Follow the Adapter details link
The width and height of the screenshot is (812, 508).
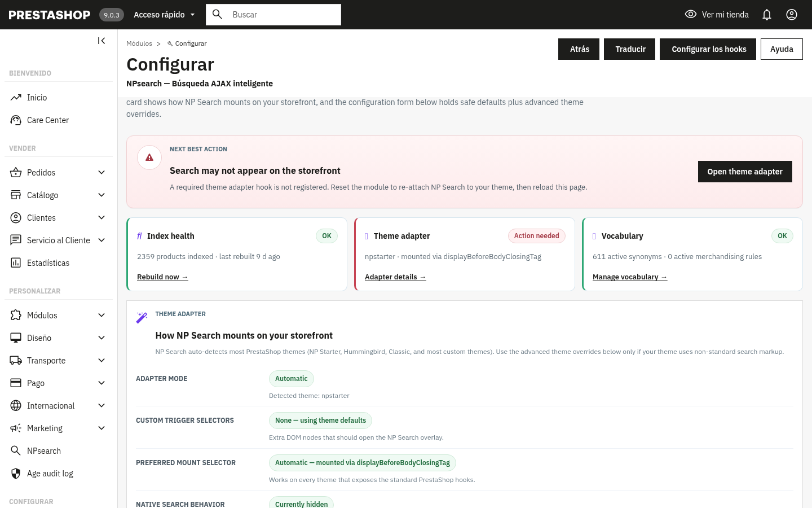point(395,277)
